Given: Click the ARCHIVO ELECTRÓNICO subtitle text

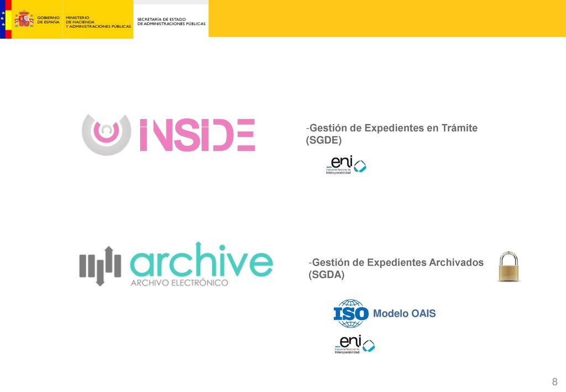Looking at the screenshot, I should (x=180, y=283).
